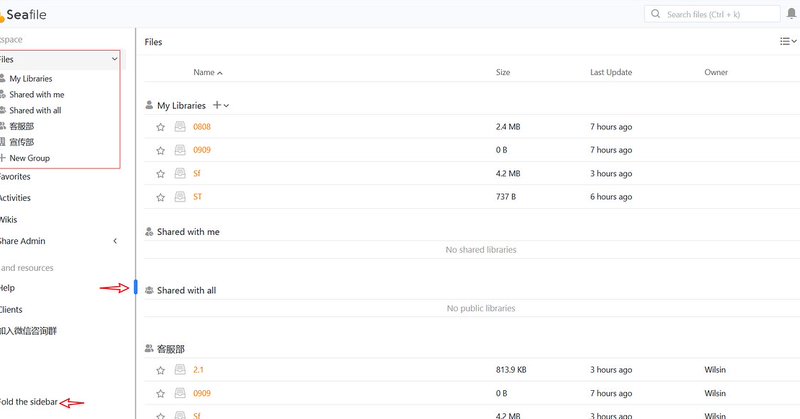This screenshot has height=419, width=800.
Task: Click the My Libraries section person icon
Action: click(149, 105)
